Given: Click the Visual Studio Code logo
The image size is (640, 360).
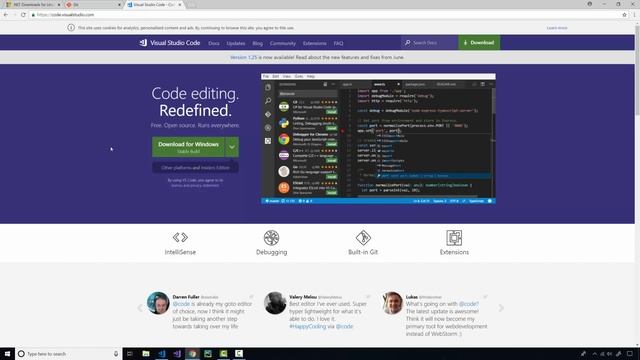Looking at the screenshot, I should tap(169, 42).
